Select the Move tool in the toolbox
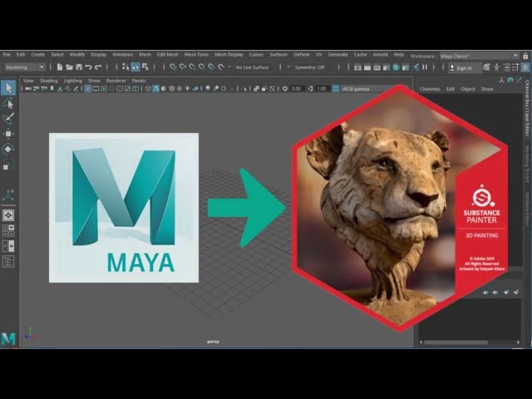532x399 pixels. click(8, 133)
